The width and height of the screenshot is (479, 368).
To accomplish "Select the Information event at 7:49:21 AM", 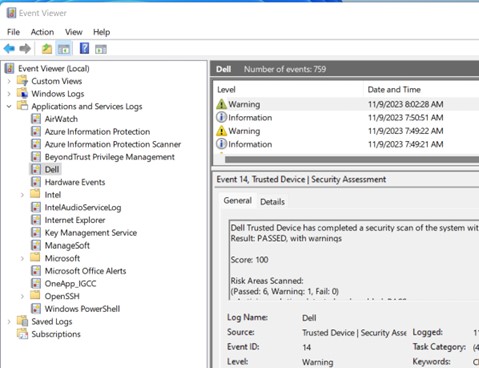I will [x=347, y=144].
